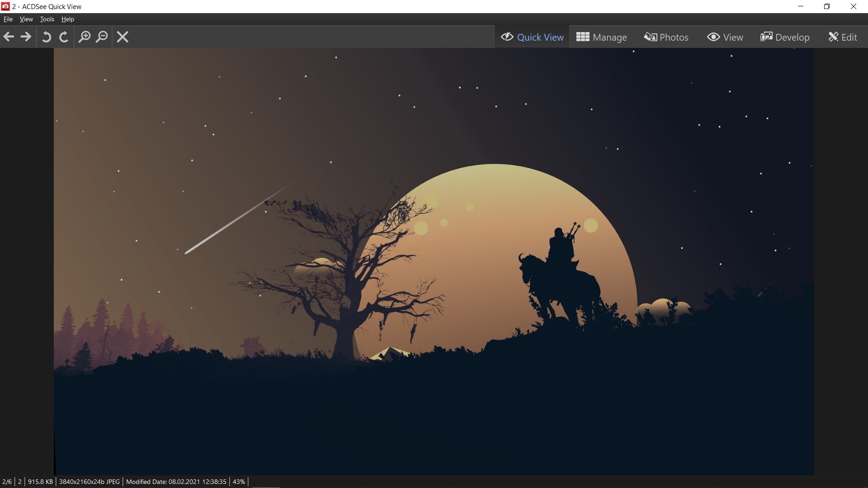Click the Modified Date status entry
This screenshot has height=488, width=868.
(x=176, y=482)
